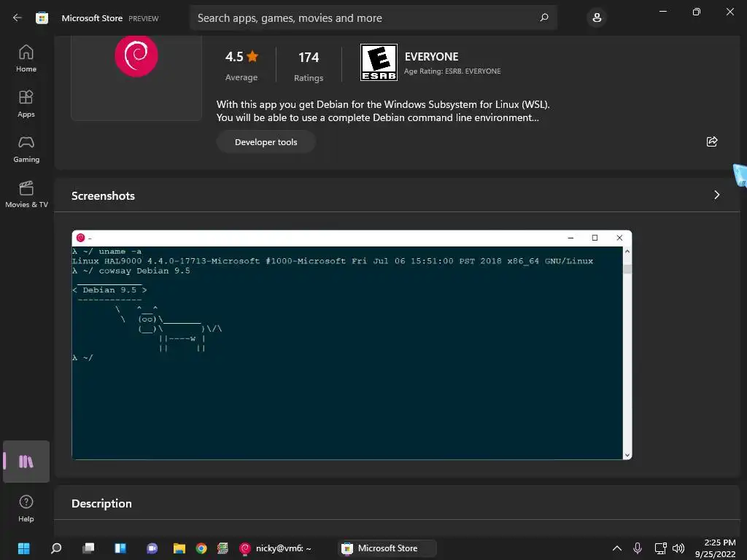The image size is (747, 560).
Task: Minimize the Microsoft Store window
Action: pos(662,12)
